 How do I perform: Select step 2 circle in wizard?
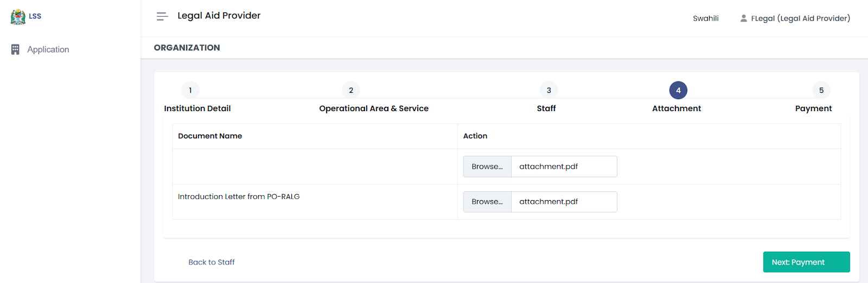click(x=351, y=91)
